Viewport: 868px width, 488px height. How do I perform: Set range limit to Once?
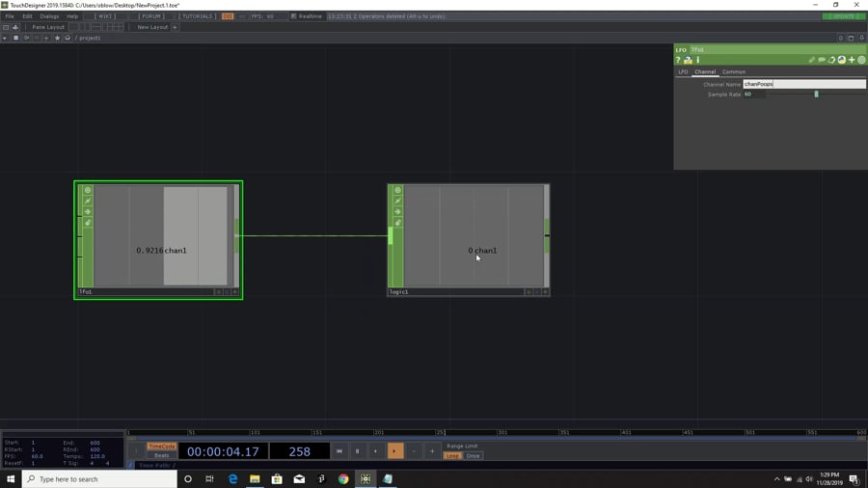[473, 455]
